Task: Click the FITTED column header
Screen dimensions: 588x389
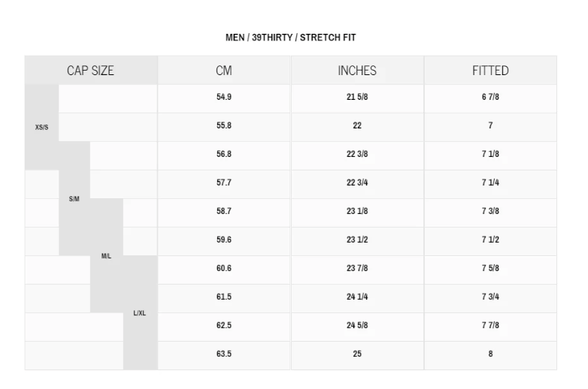Action: (x=490, y=71)
